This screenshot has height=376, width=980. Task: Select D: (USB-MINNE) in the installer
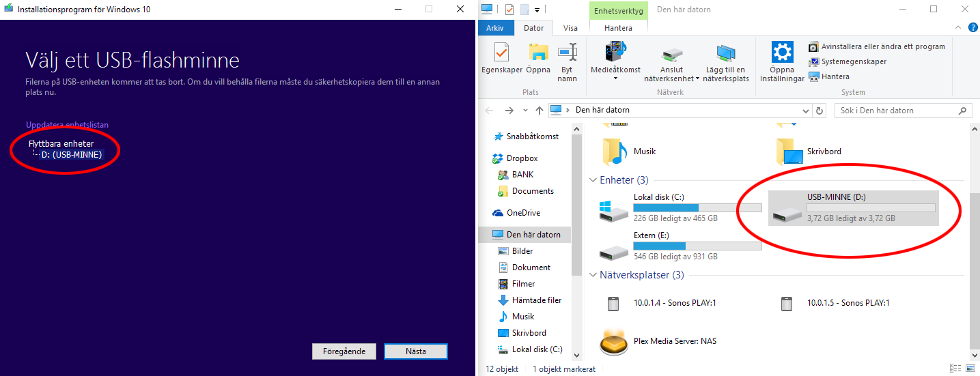pyautogui.click(x=71, y=155)
